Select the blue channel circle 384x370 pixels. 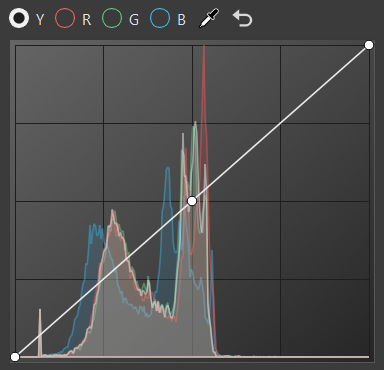(x=160, y=18)
